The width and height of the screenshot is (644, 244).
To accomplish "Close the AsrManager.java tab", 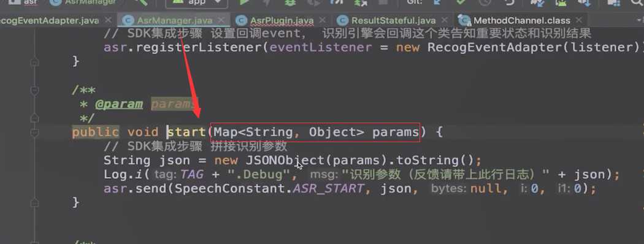I will coord(222,20).
